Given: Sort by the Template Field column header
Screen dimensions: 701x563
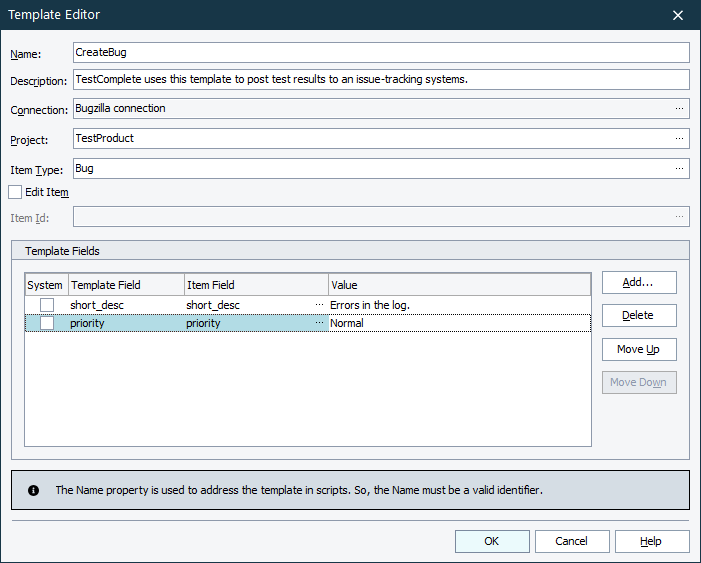Looking at the screenshot, I should (x=126, y=285).
